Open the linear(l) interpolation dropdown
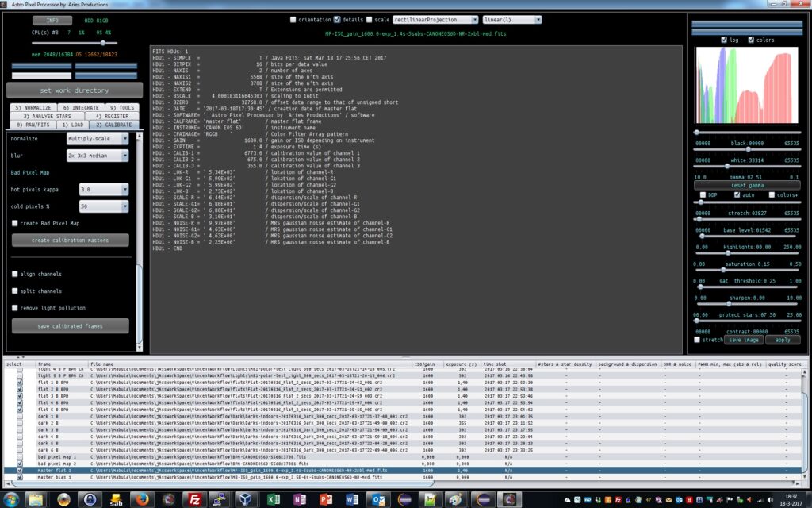The image size is (812, 508). pos(512,20)
